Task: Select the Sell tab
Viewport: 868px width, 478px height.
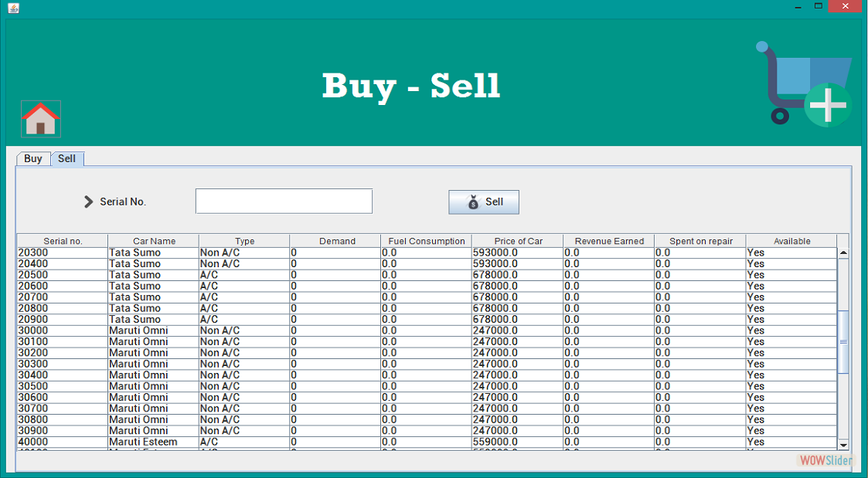Action: [x=67, y=159]
